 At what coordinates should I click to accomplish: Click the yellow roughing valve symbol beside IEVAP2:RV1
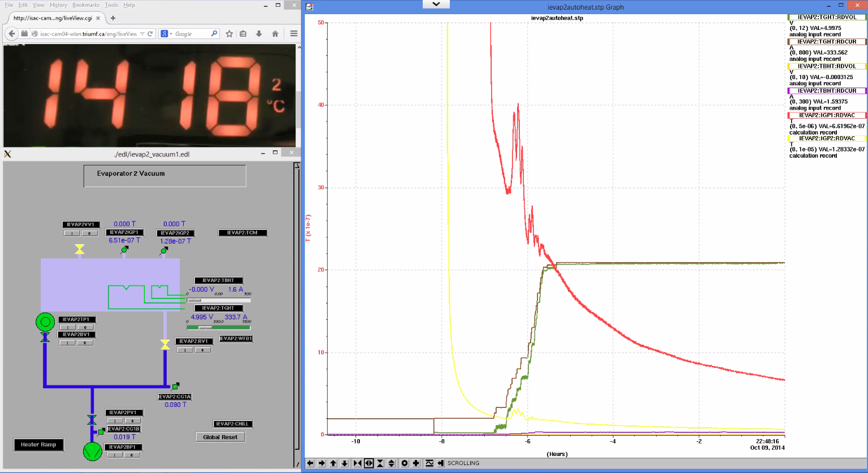coord(165,344)
